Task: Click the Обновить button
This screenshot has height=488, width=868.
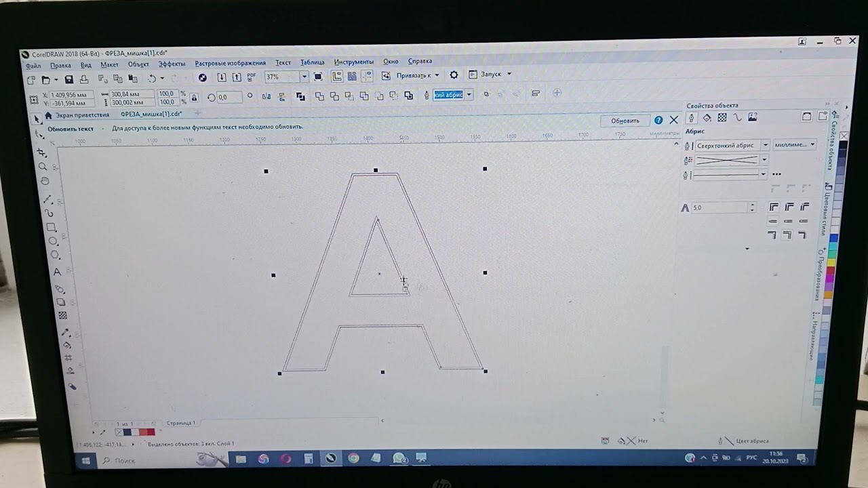Action: click(625, 121)
